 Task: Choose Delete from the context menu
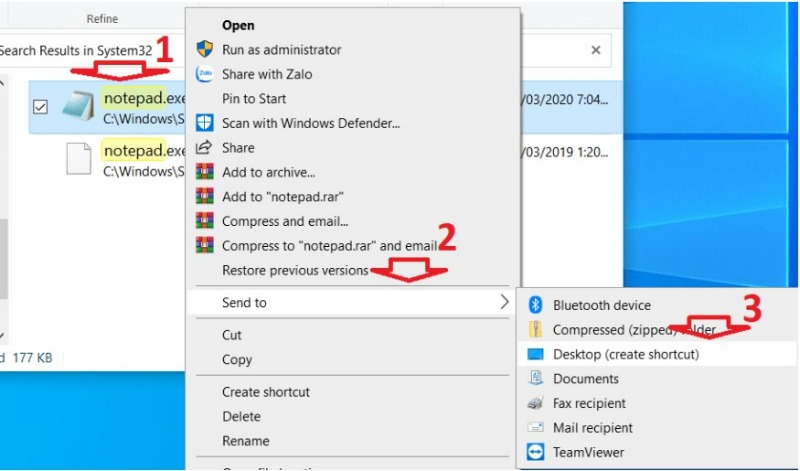pyautogui.click(x=241, y=416)
